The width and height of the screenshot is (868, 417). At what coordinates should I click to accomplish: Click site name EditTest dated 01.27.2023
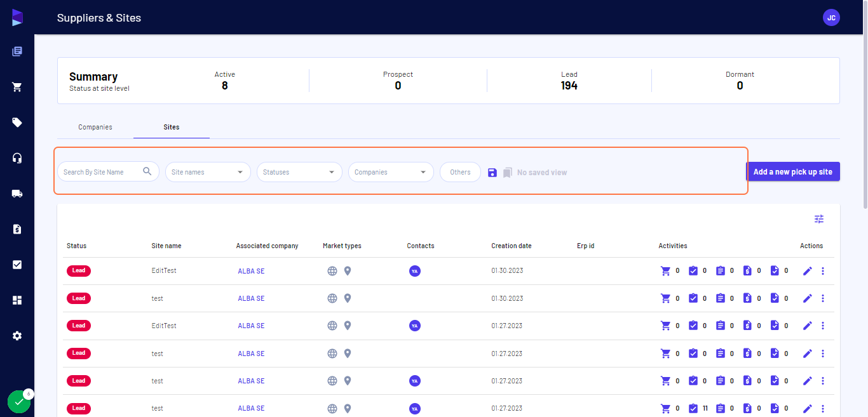(x=164, y=326)
